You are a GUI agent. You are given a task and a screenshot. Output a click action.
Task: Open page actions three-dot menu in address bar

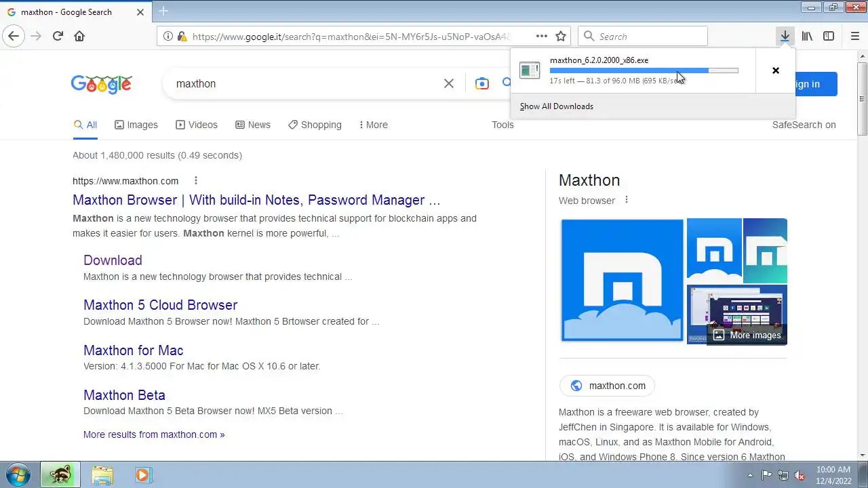pyautogui.click(x=542, y=36)
